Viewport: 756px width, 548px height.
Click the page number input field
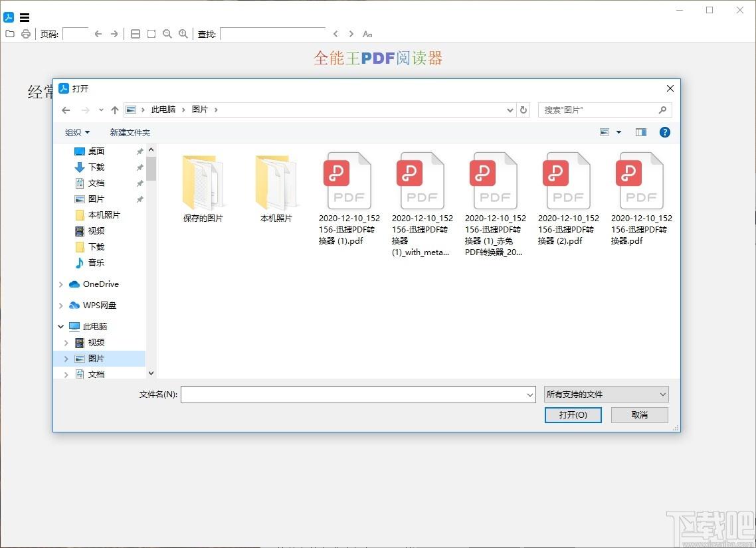[76, 34]
